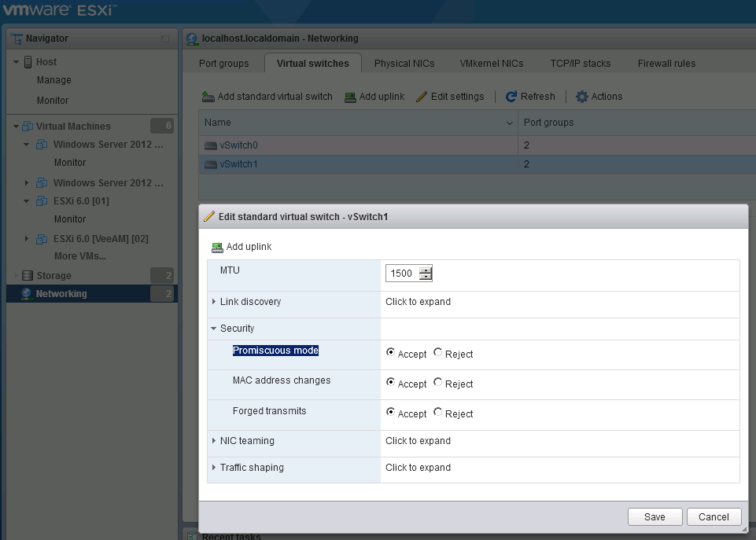This screenshot has width=756, height=540.
Task: Click the Host server icon in Navigator
Action: [28, 62]
